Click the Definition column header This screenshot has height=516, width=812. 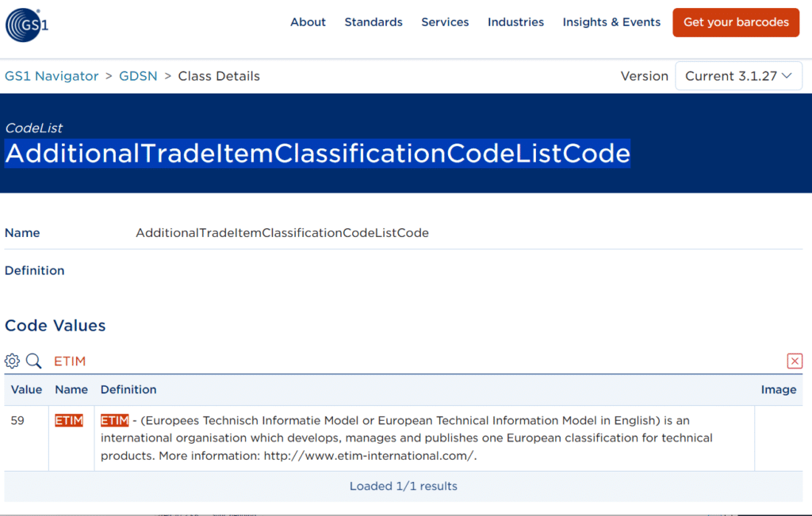pyautogui.click(x=128, y=389)
